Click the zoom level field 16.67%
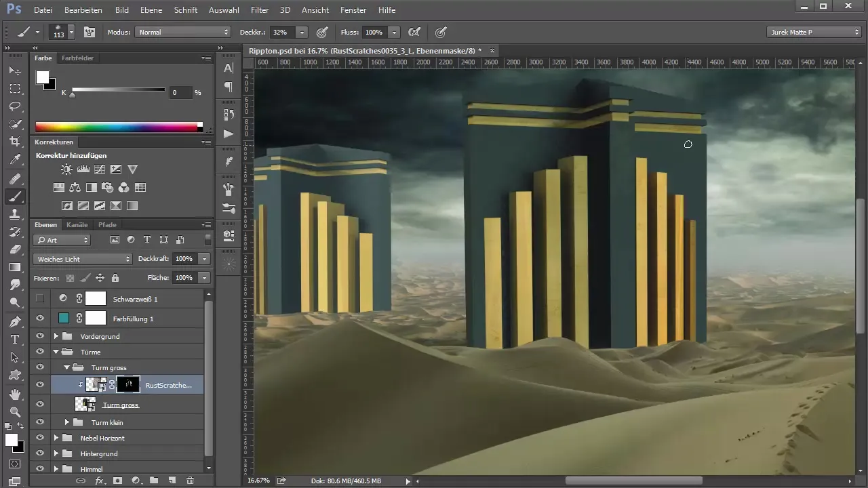Viewport: 868px width, 488px height. [x=257, y=480]
